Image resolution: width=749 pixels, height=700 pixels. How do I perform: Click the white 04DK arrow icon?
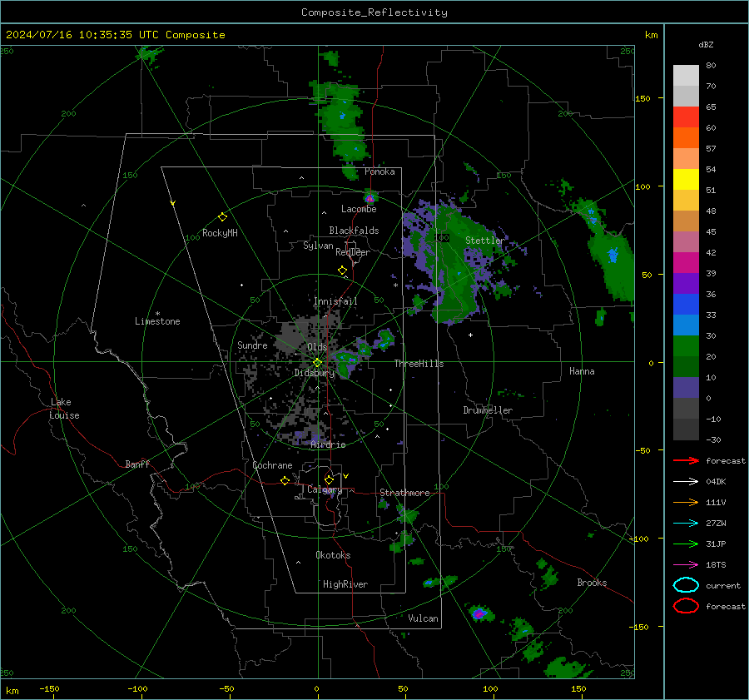pos(686,482)
